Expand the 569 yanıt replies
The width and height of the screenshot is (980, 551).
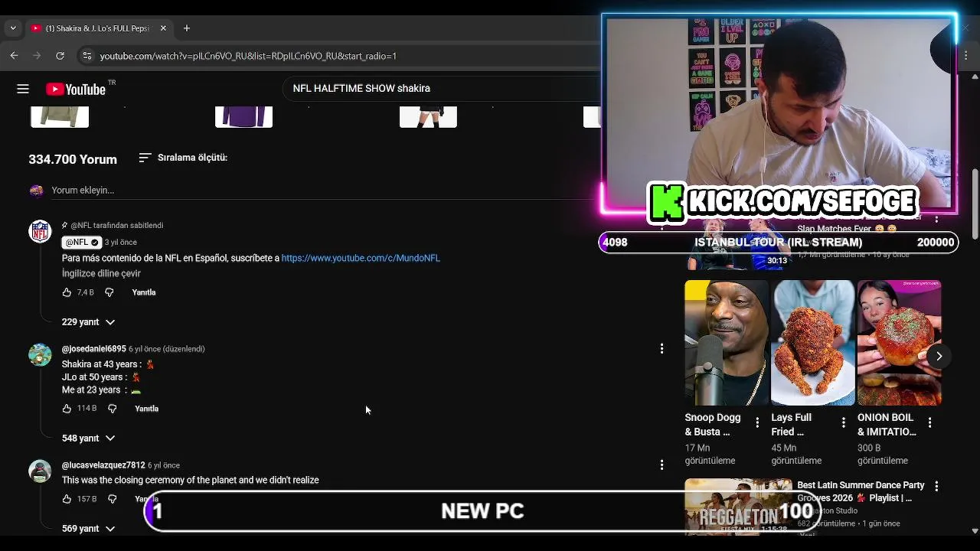(88, 529)
